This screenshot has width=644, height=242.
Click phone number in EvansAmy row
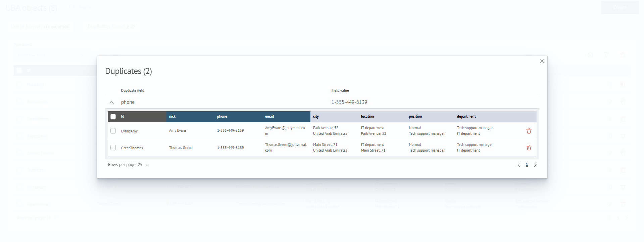tap(230, 130)
